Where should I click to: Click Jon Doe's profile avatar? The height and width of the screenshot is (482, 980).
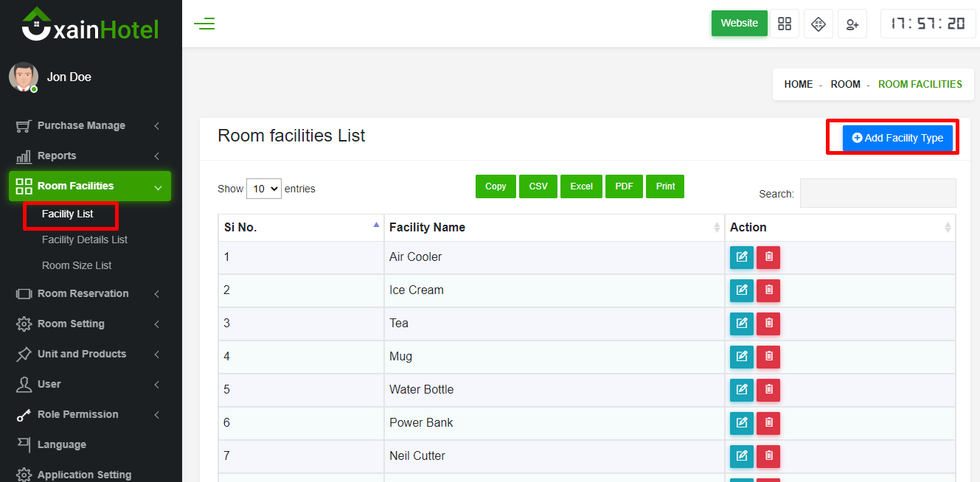(24, 77)
